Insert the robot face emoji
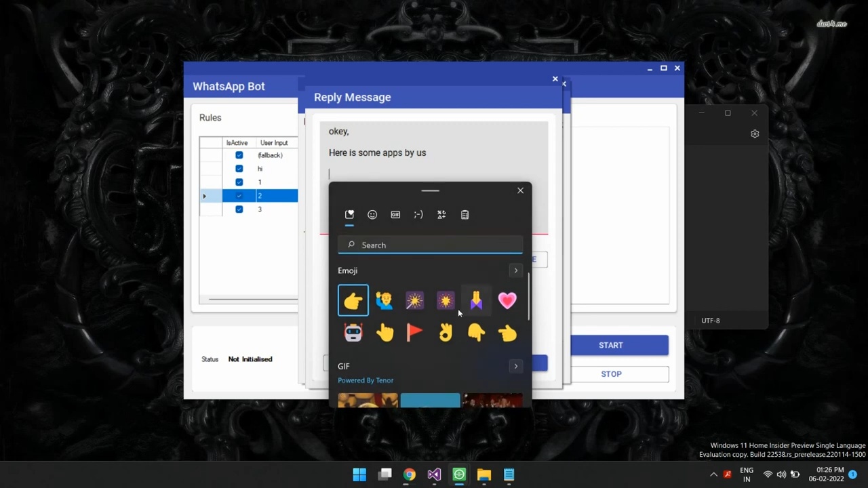 353,332
